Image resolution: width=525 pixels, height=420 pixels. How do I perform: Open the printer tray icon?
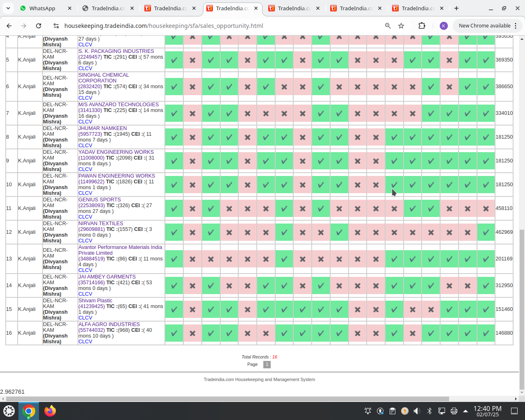pyautogui.click(x=454, y=411)
